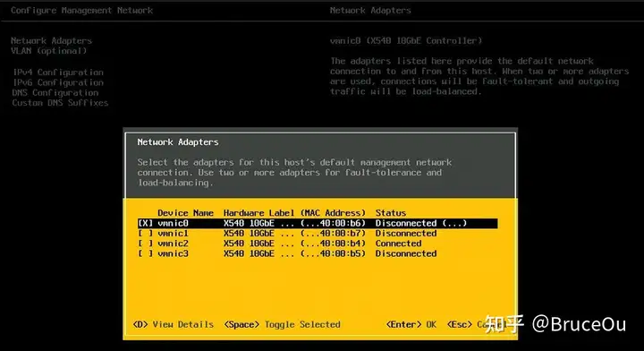Screen dimensions: 644x351
Task: Click MAC address ending 40:00:b5
Action: tap(333, 253)
